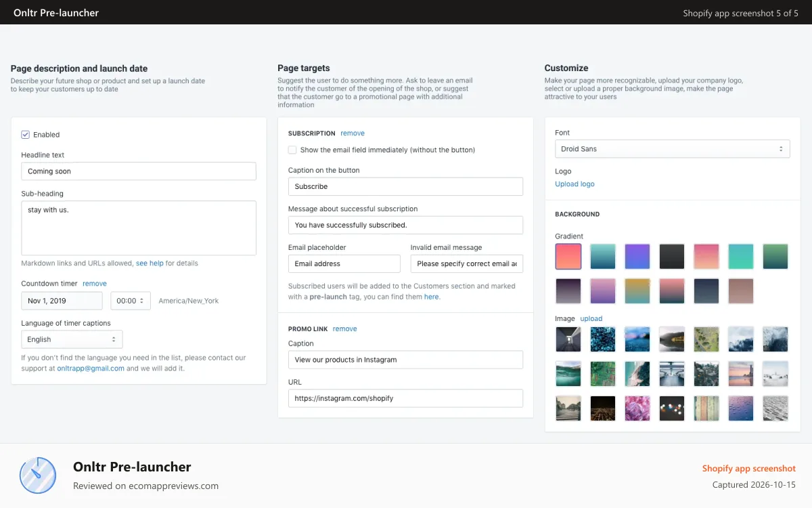Image resolution: width=812 pixels, height=508 pixels.
Task: Remove the Subscription section
Action: point(353,133)
